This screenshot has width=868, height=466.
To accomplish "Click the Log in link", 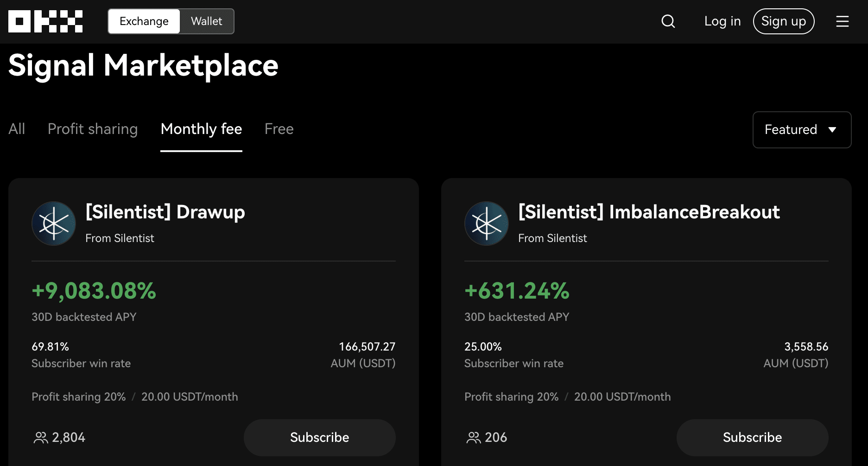I will click(x=722, y=21).
